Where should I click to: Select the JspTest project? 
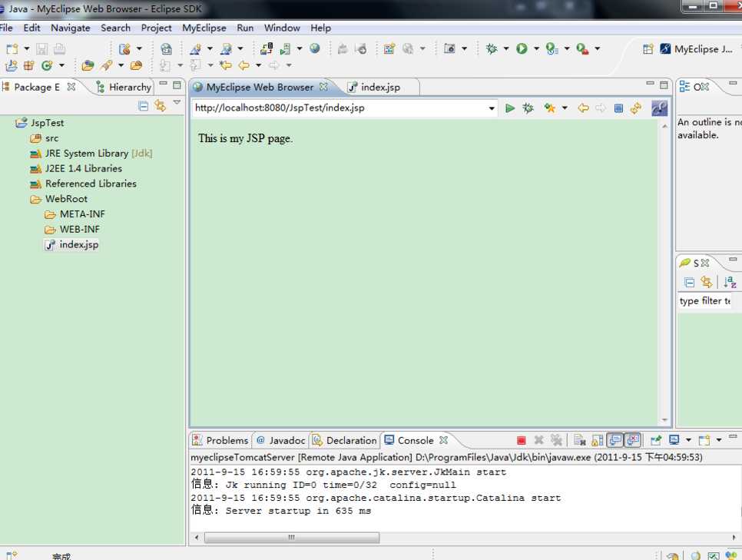(x=47, y=123)
